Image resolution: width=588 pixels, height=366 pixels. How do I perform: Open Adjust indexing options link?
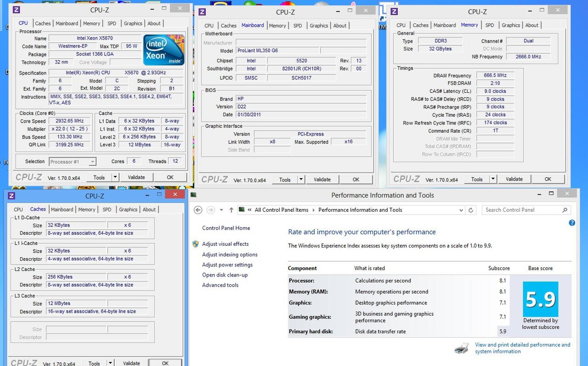[x=230, y=254]
